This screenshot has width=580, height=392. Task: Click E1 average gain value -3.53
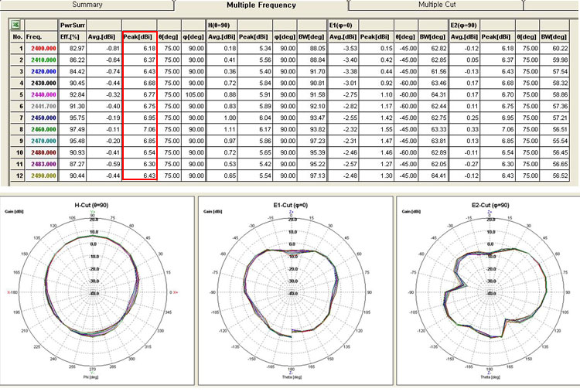point(343,49)
